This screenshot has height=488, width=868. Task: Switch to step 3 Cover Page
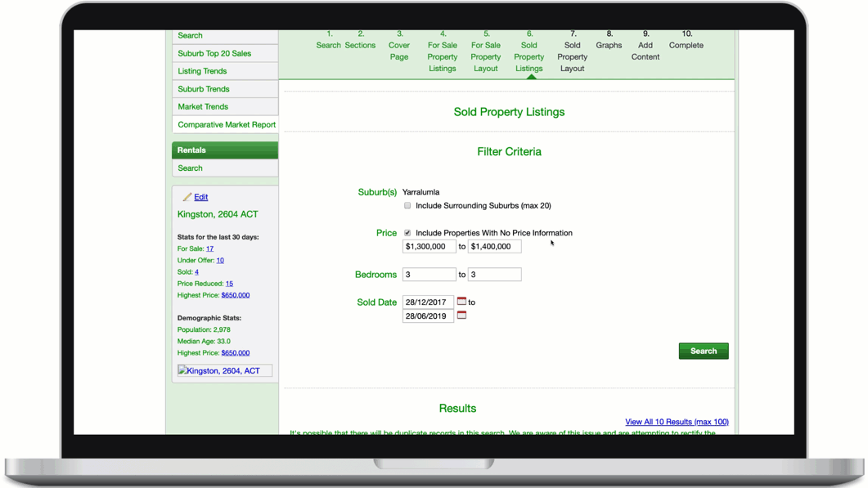[x=399, y=46]
